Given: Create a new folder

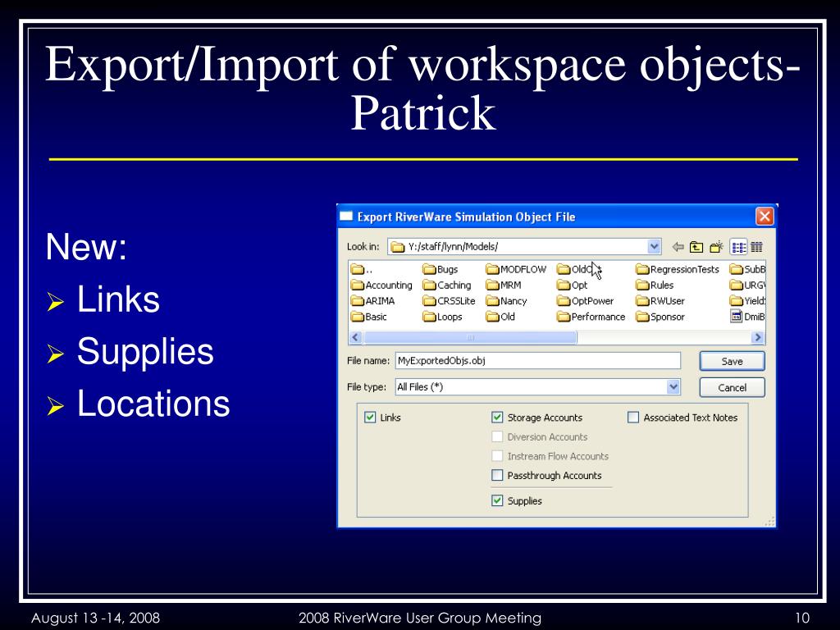Looking at the screenshot, I should [716, 247].
